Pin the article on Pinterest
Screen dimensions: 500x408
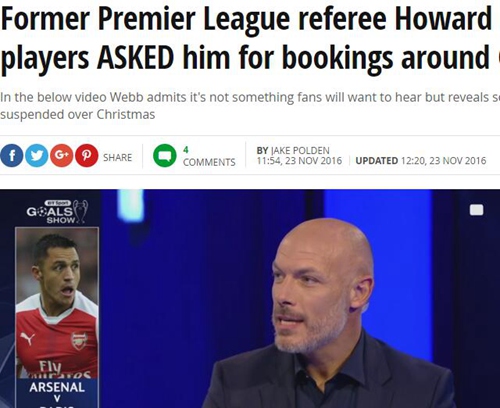point(87,156)
